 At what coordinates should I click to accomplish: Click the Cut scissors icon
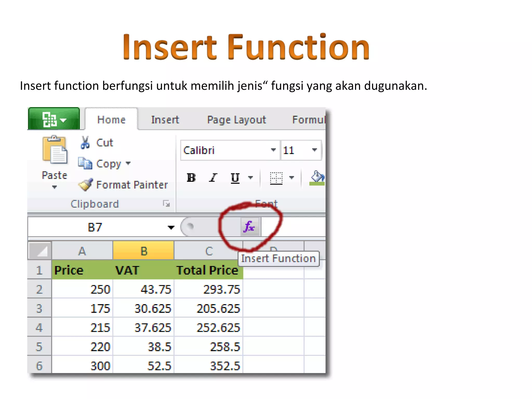click(x=85, y=143)
